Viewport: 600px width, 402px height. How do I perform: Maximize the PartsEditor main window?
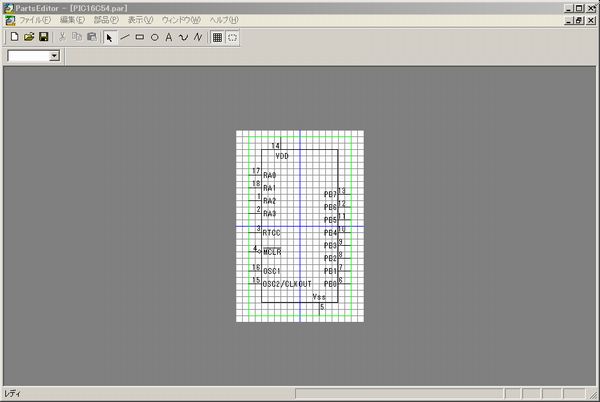pos(579,8)
